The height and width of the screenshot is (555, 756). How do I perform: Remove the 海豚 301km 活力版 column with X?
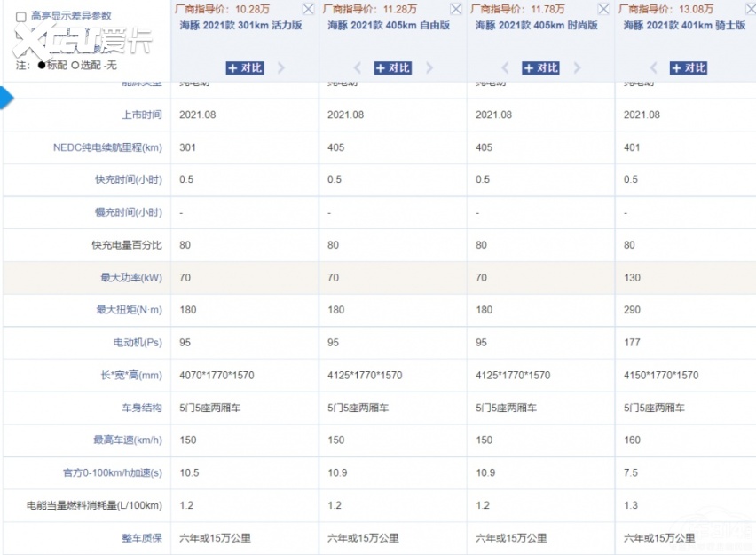[308, 9]
